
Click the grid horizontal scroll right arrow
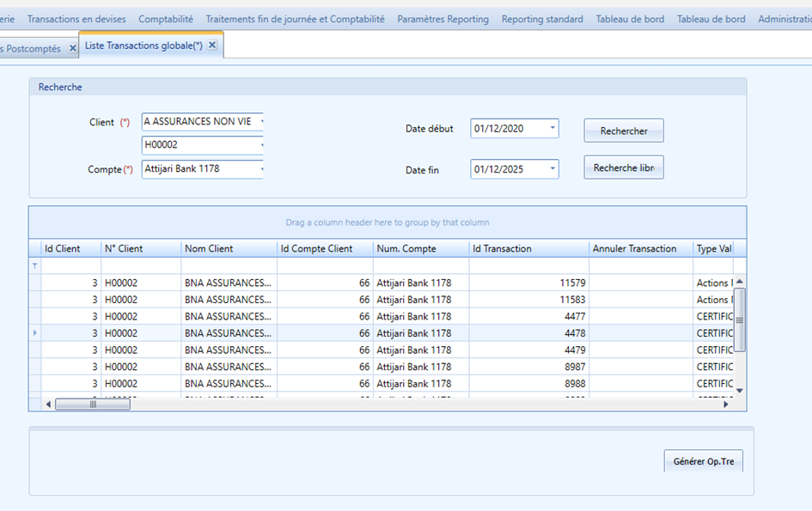coord(726,405)
